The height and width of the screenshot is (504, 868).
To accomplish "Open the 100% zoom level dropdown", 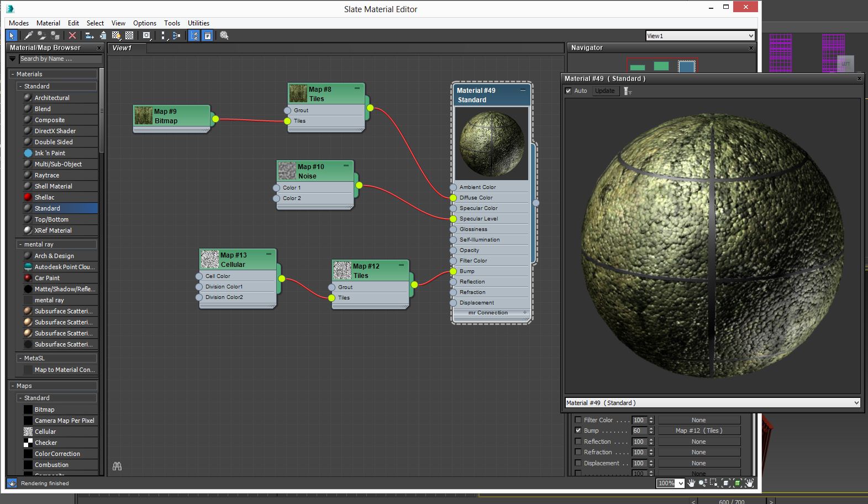I will point(680,483).
